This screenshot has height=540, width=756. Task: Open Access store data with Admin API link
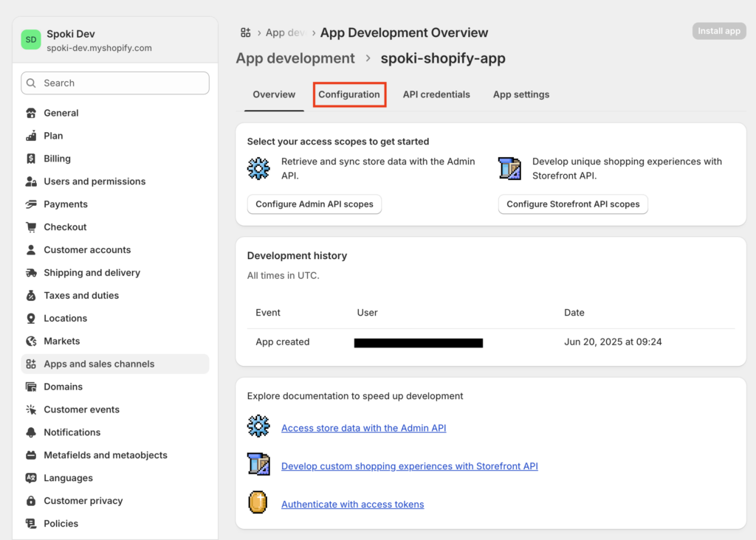[363, 428]
